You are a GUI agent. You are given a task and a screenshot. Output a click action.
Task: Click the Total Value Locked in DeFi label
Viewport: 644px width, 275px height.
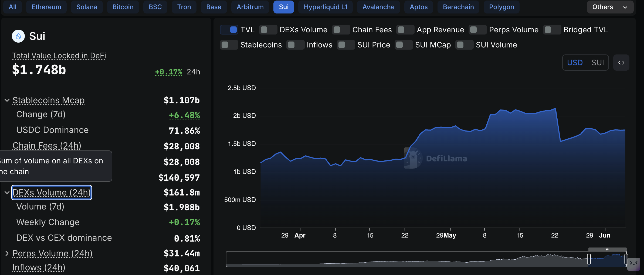59,56
